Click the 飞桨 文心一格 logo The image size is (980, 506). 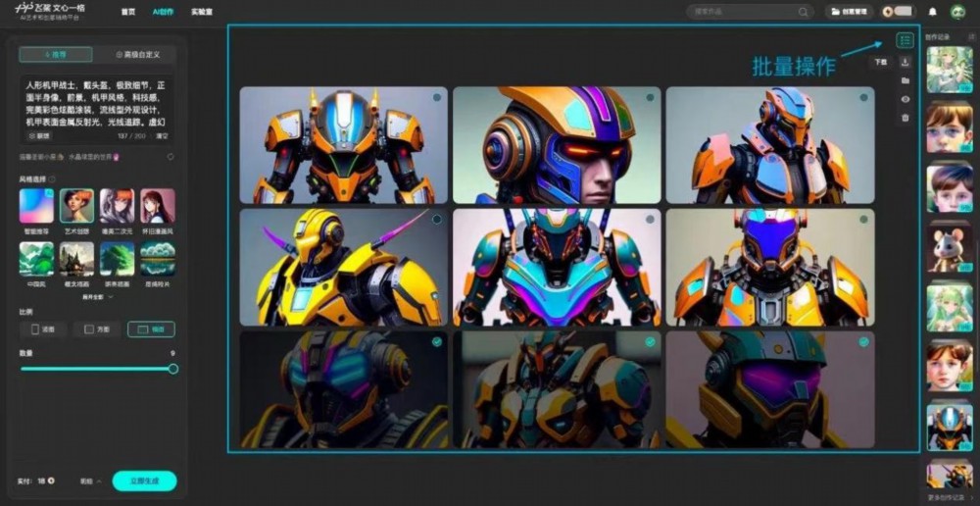click(49, 11)
